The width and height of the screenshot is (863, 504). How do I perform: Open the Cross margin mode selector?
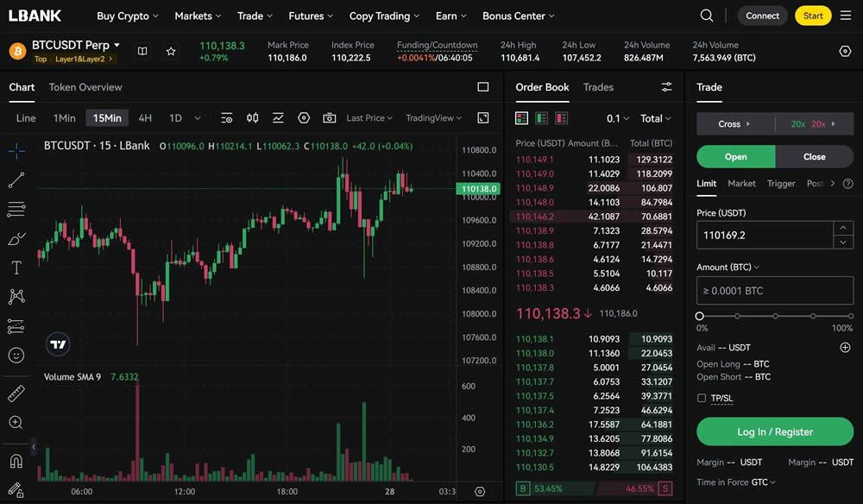coord(734,124)
